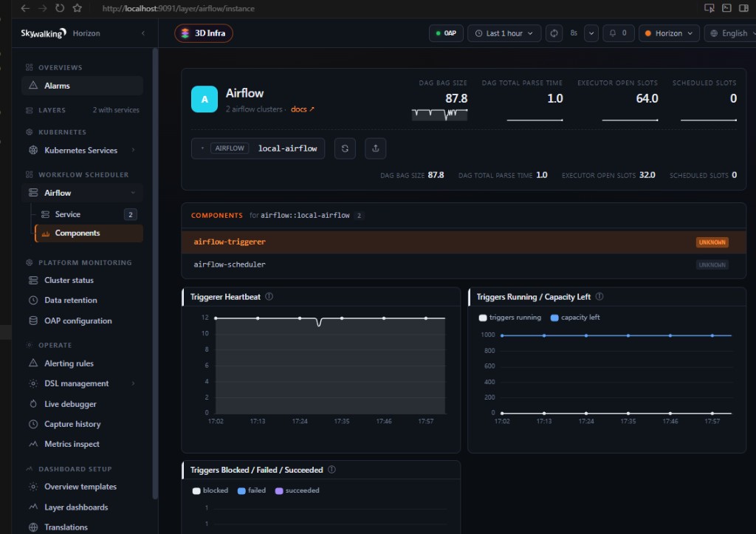
Task: Open OAP configuration page
Action: click(82, 321)
